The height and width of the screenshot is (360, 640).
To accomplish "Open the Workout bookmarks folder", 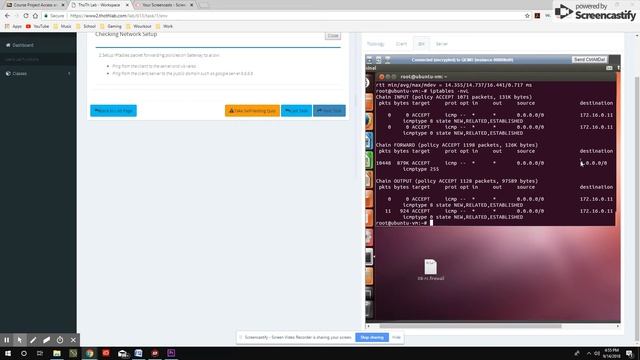I will click(x=138, y=26).
